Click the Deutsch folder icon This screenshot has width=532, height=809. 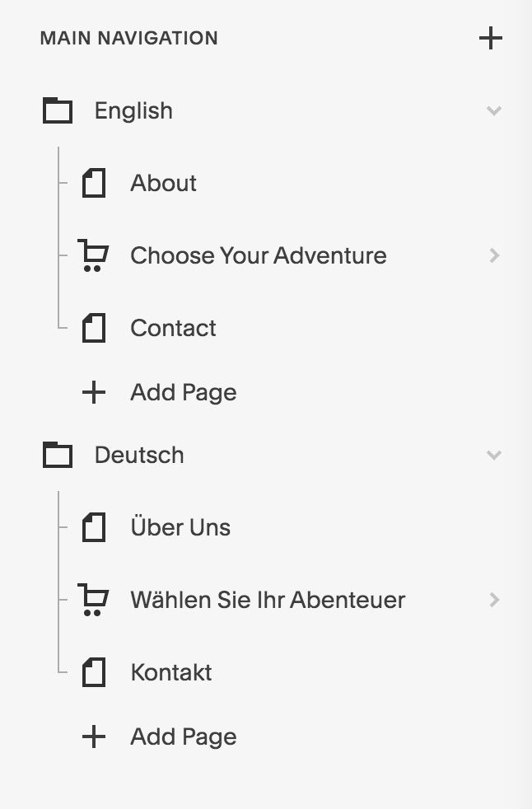tap(58, 455)
